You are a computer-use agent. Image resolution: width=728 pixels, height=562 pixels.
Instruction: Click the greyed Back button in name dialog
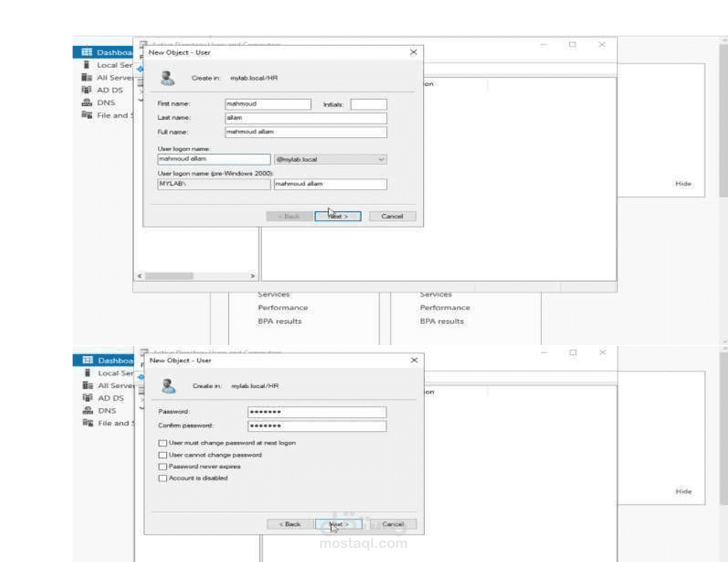point(290,216)
